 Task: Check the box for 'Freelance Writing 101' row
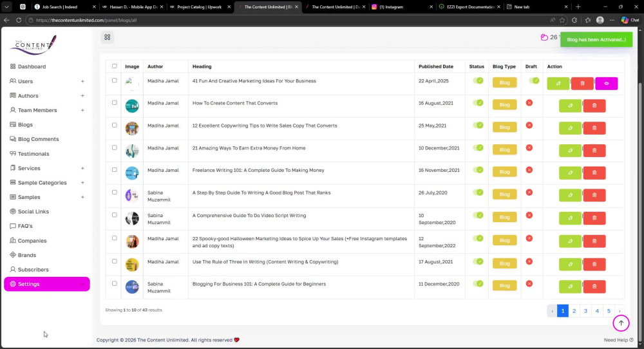point(114,169)
